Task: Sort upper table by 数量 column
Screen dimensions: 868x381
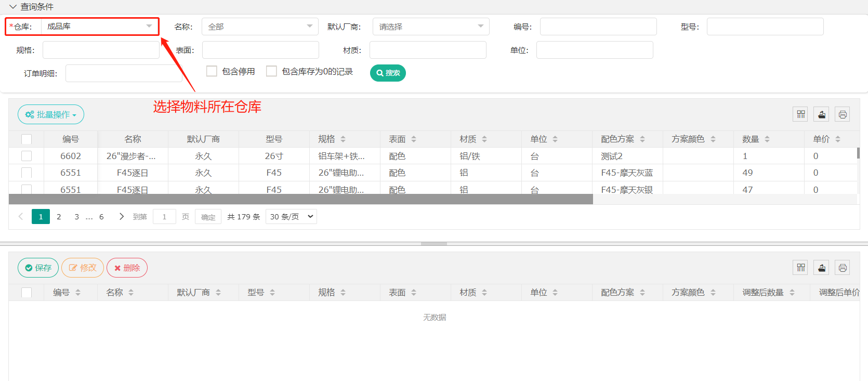Action: [x=767, y=139]
